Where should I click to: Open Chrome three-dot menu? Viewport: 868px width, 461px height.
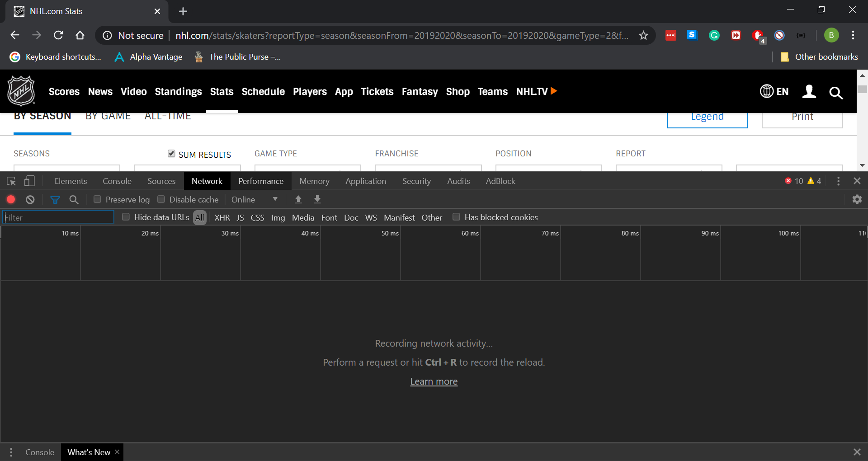click(853, 35)
